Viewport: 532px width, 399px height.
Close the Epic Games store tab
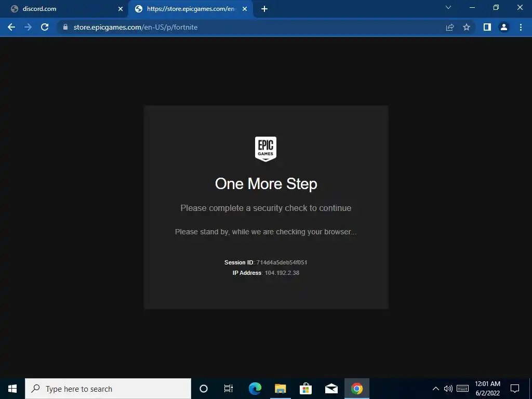coord(245,9)
